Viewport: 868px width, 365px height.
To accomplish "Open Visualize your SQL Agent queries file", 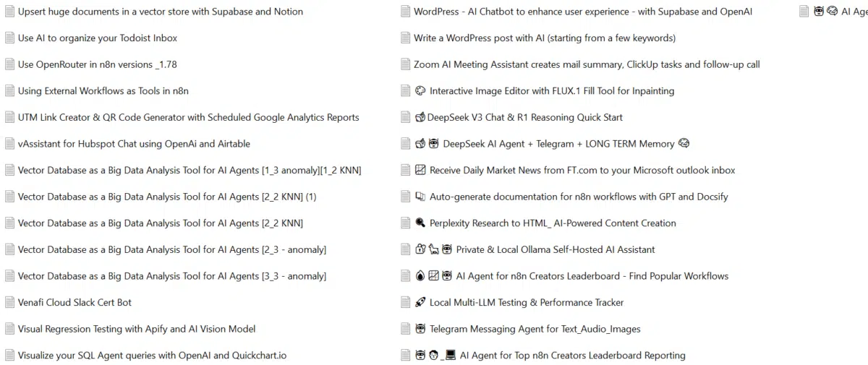I will point(152,355).
